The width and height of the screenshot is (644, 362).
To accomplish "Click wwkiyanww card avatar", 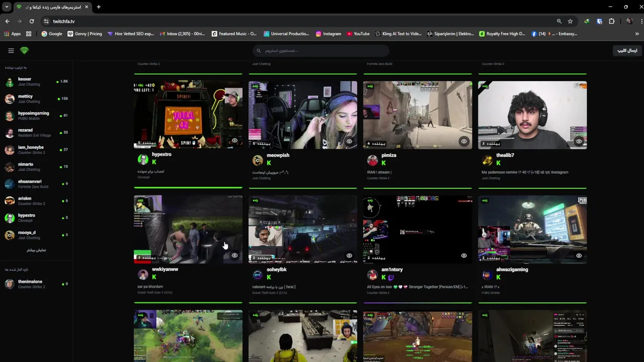I will (143, 275).
